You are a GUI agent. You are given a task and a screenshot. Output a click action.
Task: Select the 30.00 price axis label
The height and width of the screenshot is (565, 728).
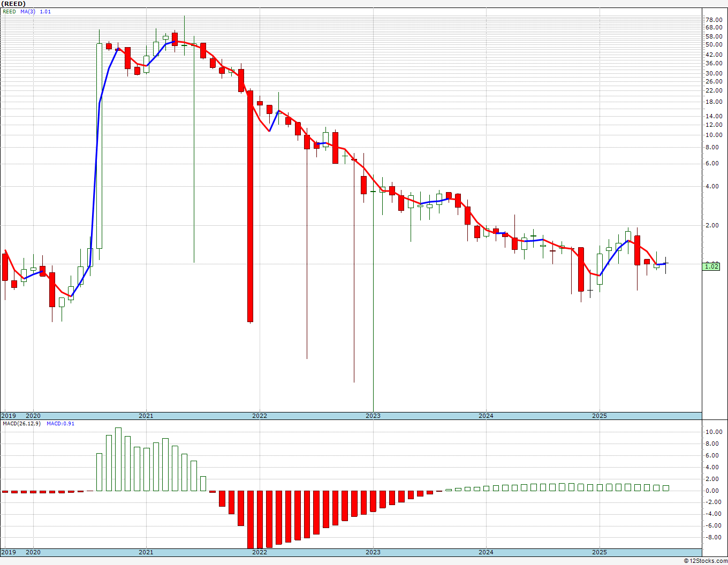(x=714, y=73)
